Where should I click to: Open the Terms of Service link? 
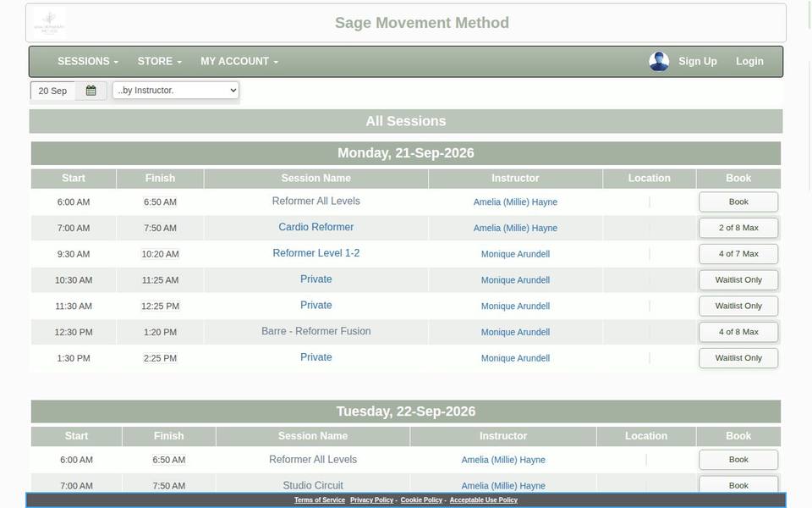320,500
